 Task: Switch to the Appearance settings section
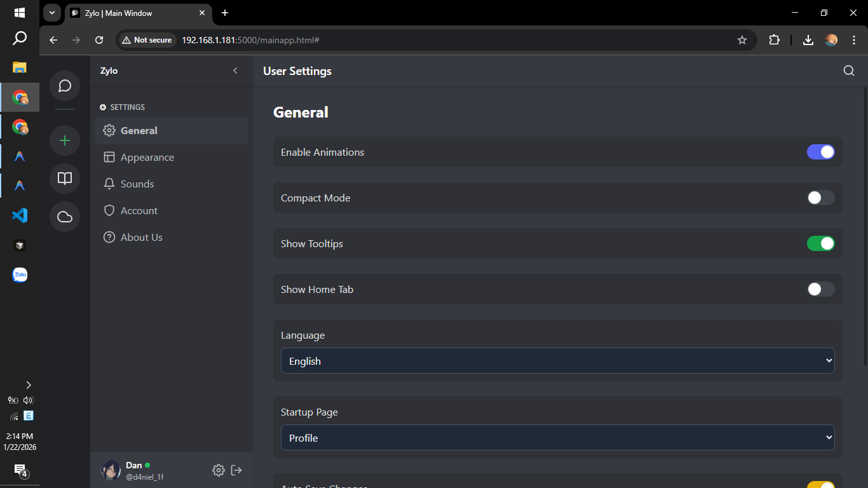click(x=147, y=157)
